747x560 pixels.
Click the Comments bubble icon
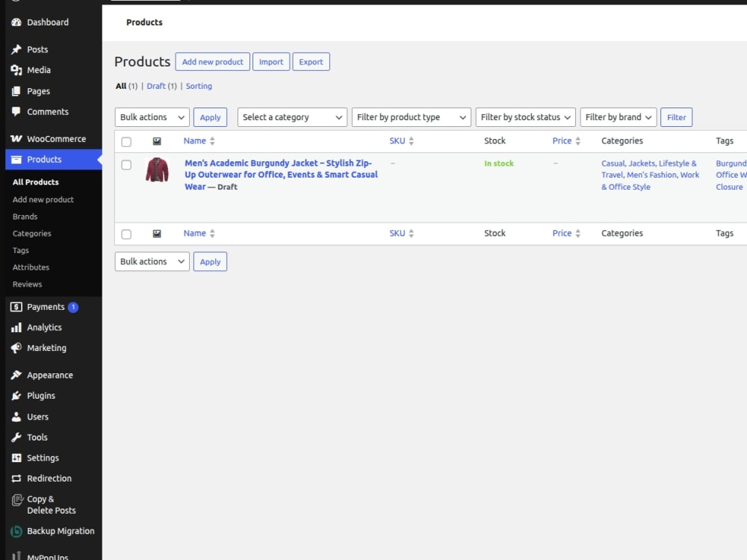click(x=16, y=111)
